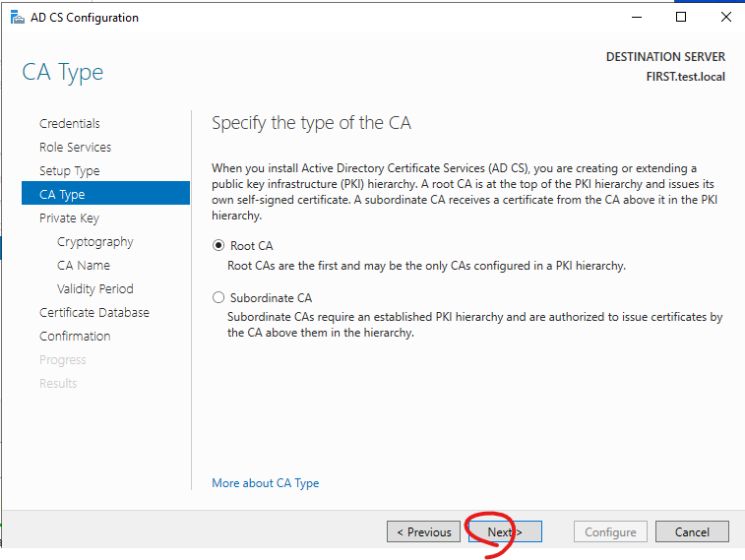Click the Root CAs description sentence

427,266
